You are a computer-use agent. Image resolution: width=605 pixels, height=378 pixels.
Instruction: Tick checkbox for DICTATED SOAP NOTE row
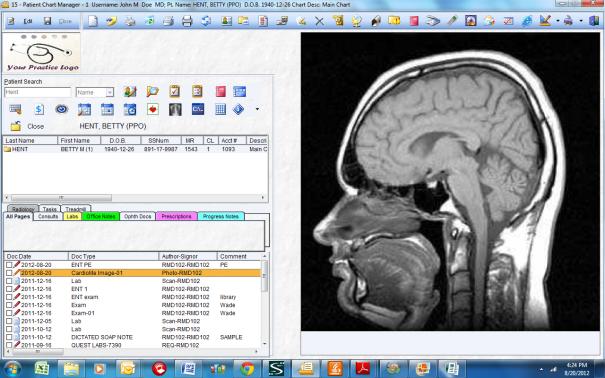[9, 337]
